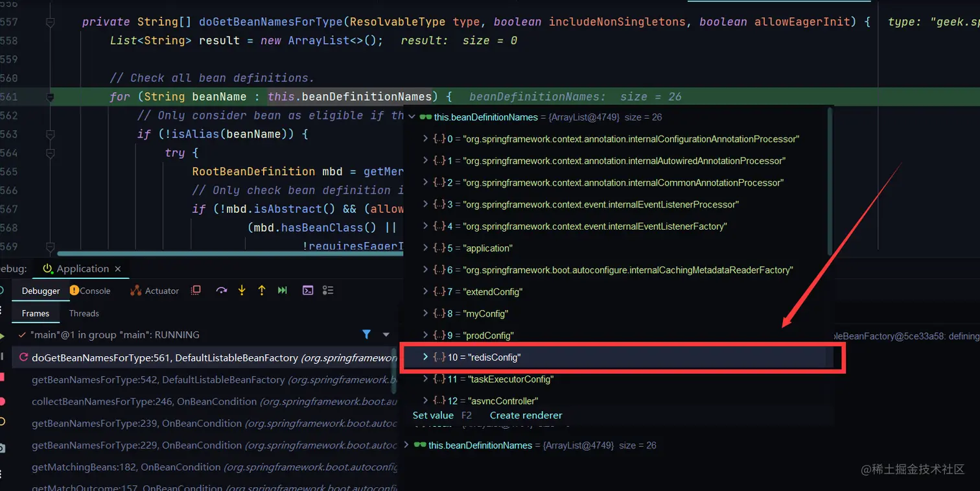Select the Application debug session tab
Screen dimensions: 980x491
pos(82,269)
